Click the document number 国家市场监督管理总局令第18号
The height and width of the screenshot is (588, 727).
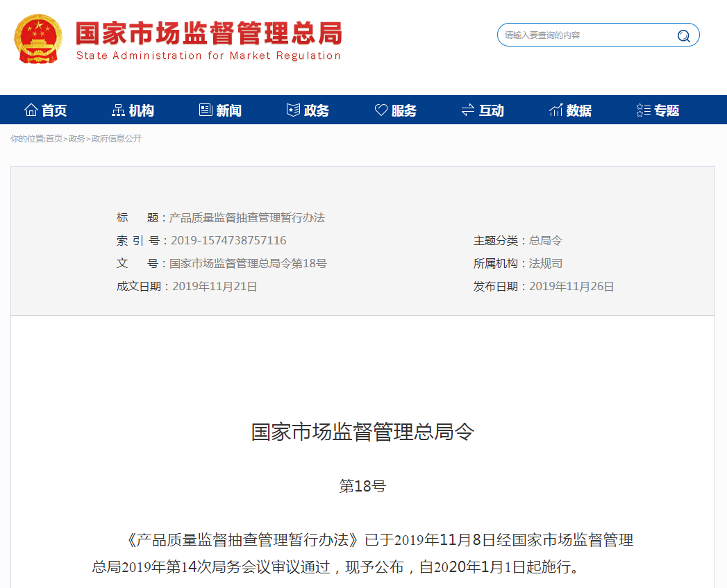(x=248, y=263)
